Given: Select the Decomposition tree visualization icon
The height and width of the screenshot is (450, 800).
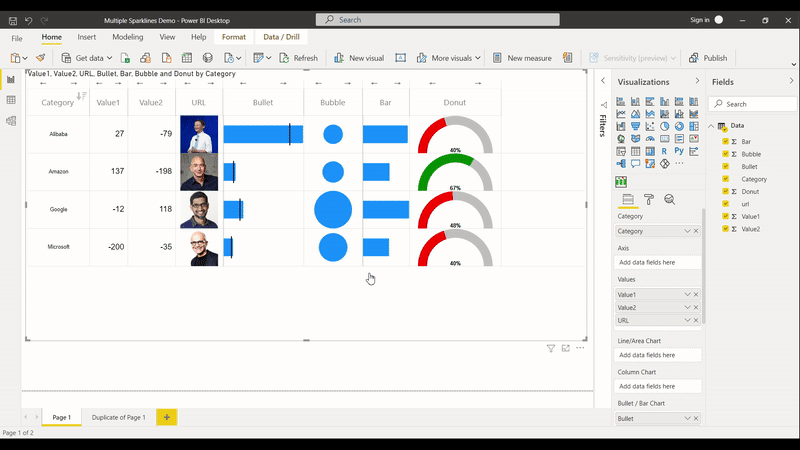Looking at the screenshot, I should [x=621, y=163].
